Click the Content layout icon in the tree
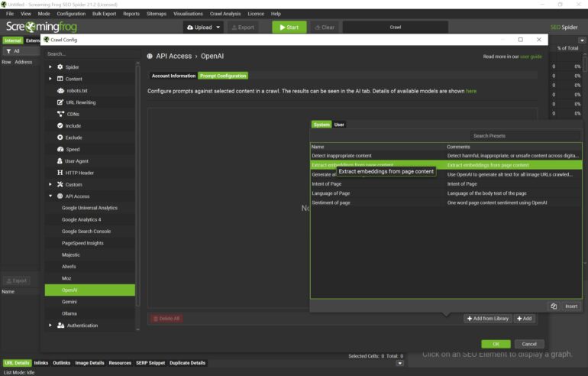The width and height of the screenshot is (588, 376). pos(60,79)
